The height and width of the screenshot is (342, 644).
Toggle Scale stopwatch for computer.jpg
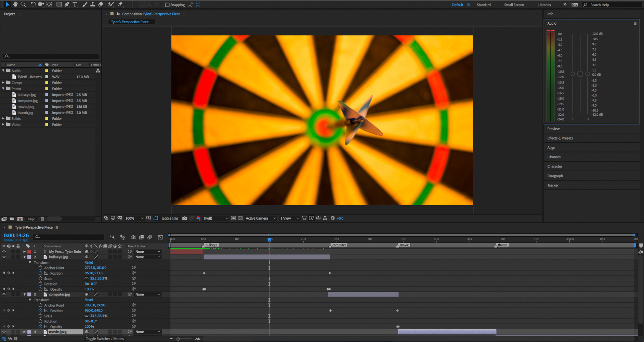click(40, 316)
